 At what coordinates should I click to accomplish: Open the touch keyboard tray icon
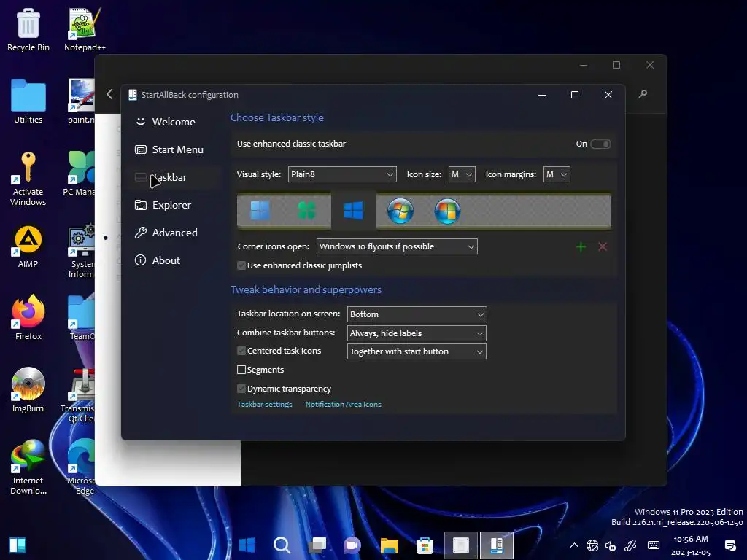tap(654, 545)
